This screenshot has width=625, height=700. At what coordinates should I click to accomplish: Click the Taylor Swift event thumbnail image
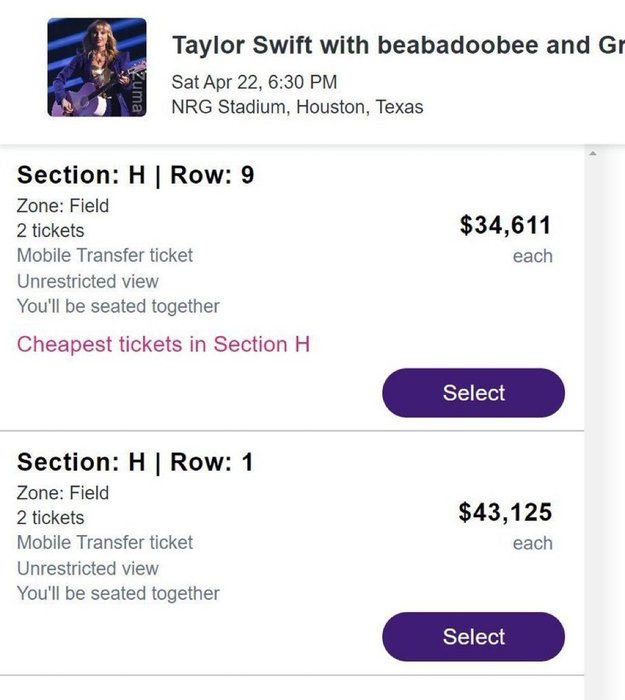96,67
